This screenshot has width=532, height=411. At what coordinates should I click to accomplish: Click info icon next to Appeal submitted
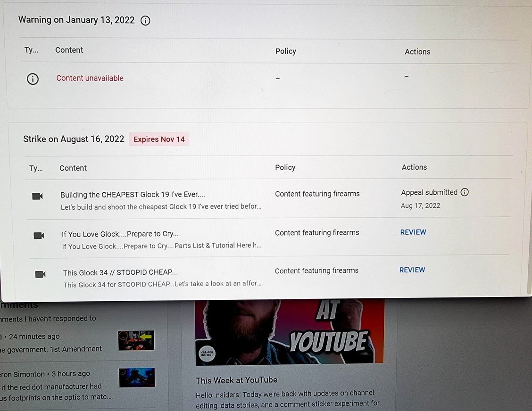click(465, 192)
